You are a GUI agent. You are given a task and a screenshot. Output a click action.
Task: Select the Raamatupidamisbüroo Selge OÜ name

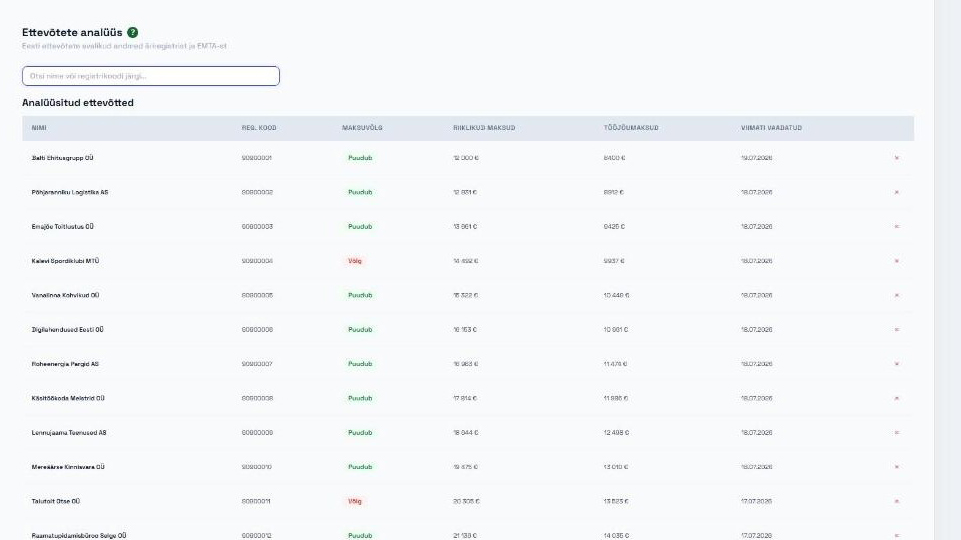pyautogui.click(x=78, y=536)
